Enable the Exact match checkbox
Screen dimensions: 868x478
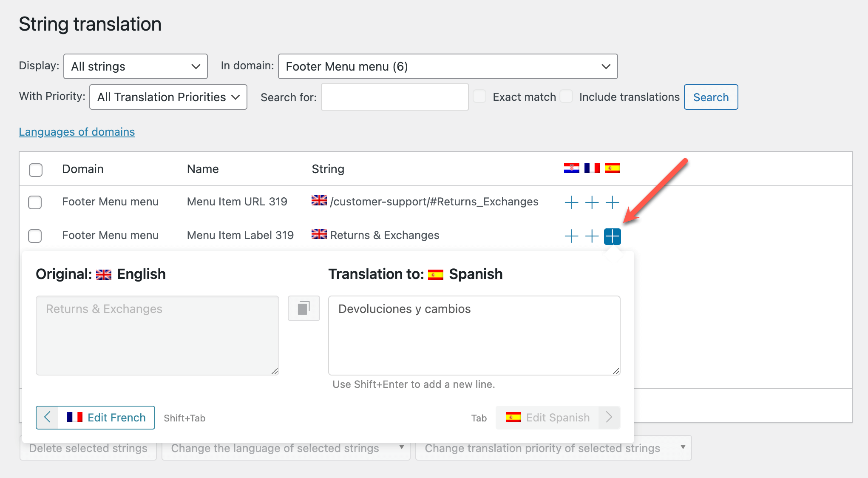pos(479,97)
